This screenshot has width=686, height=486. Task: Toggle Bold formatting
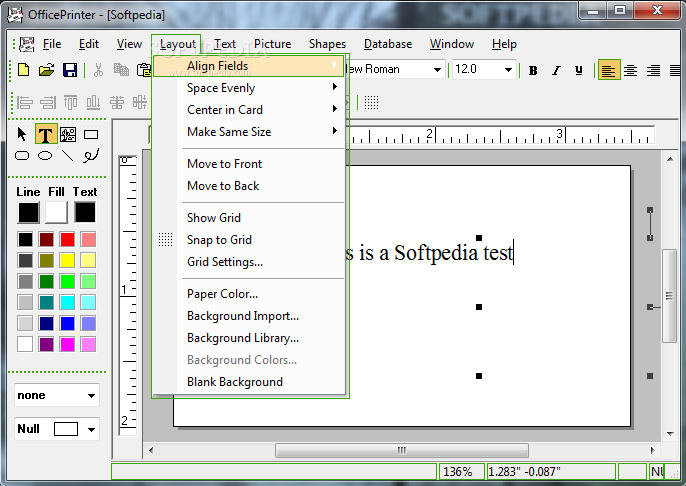(533, 70)
